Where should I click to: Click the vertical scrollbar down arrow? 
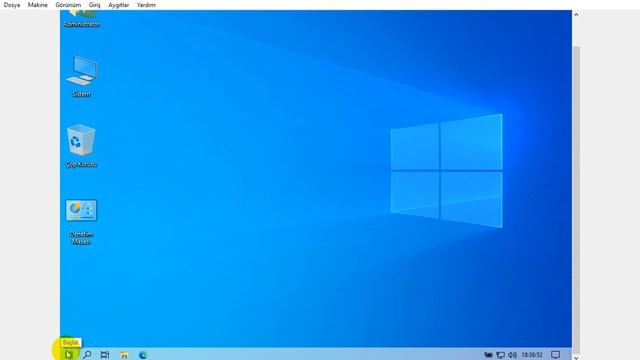click(x=576, y=357)
